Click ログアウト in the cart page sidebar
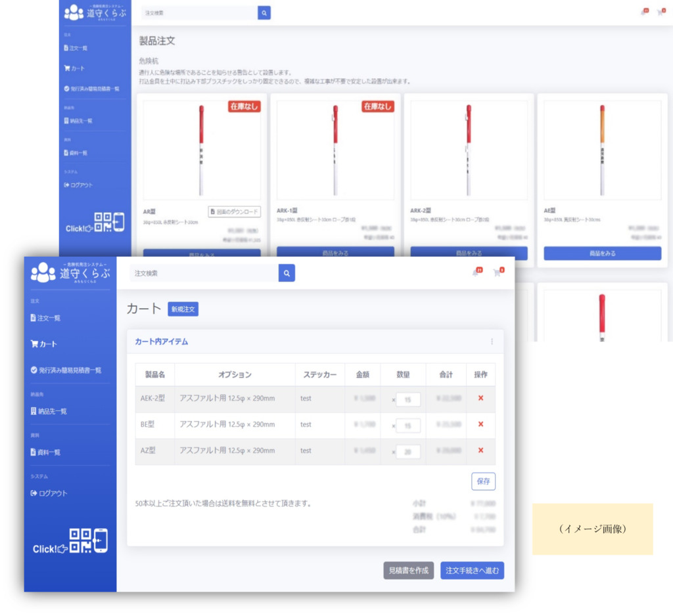Screen dimensions: 673x616 (x=52, y=493)
